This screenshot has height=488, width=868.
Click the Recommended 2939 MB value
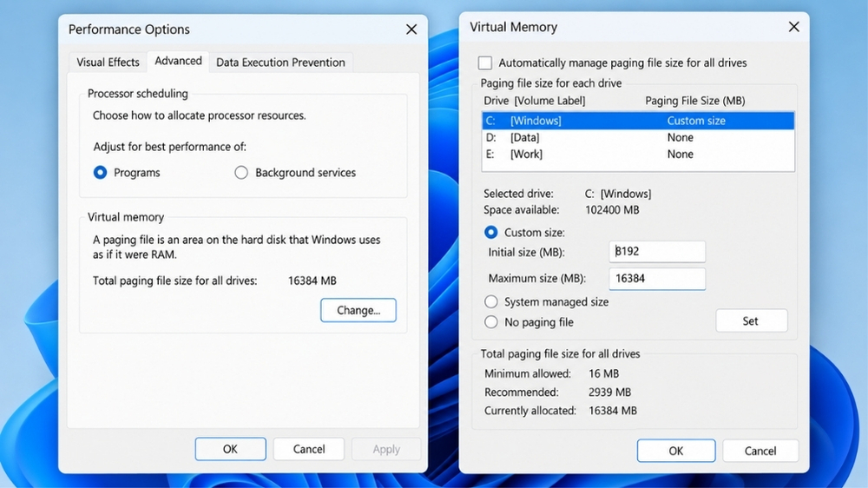click(x=609, y=392)
